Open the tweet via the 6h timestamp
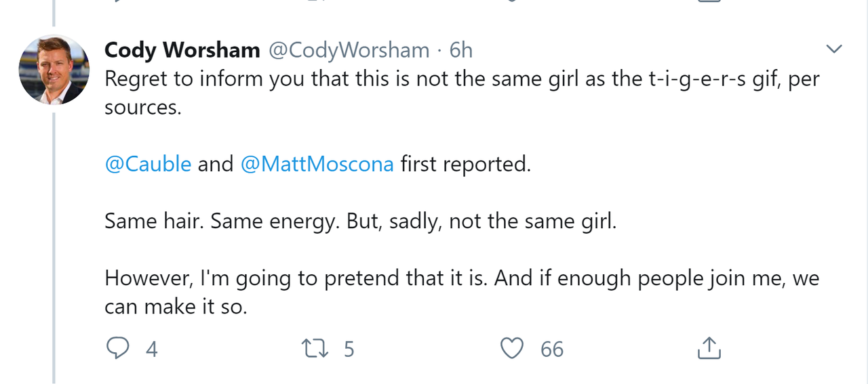 (x=460, y=50)
